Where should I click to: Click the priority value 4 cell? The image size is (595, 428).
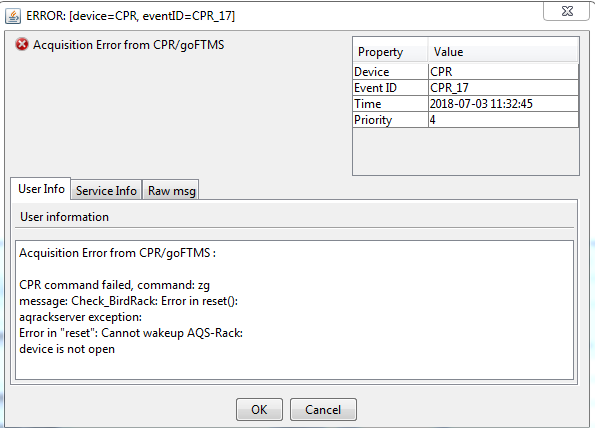pyautogui.click(x=504, y=120)
